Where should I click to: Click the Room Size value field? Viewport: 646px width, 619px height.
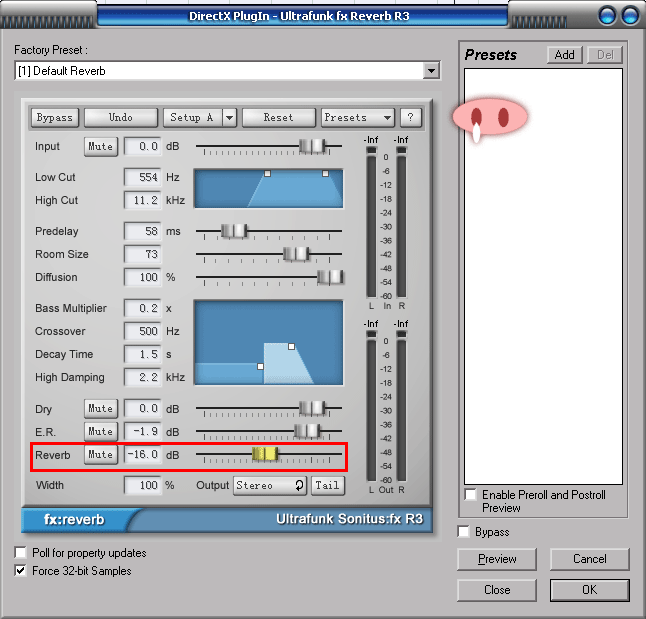pos(143,254)
